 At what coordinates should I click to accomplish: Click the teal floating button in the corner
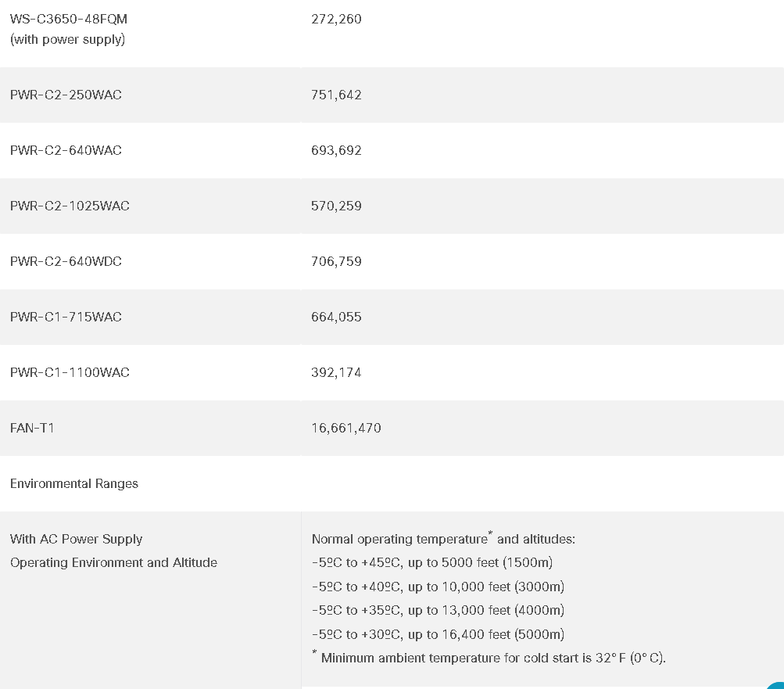(777, 685)
